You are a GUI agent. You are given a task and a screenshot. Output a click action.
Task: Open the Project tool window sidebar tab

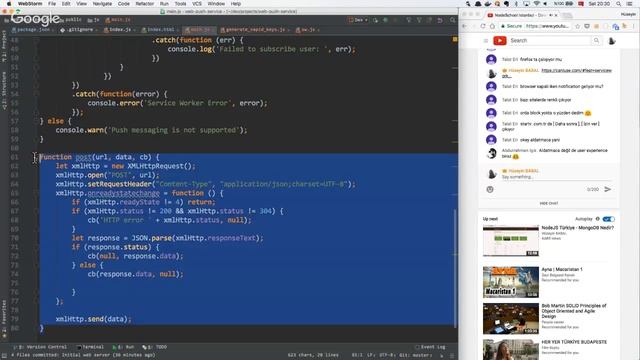4,46
